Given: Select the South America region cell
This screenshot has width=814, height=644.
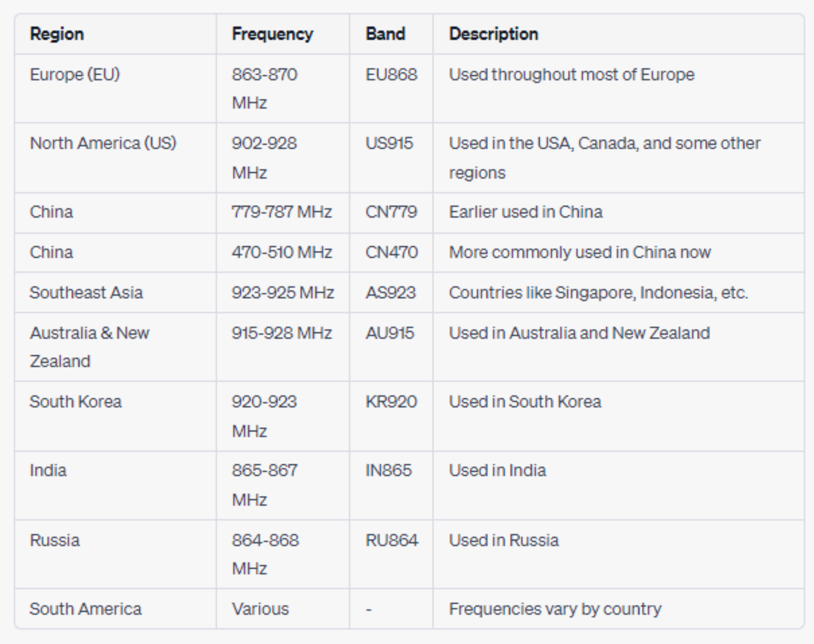Looking at the screenshot, I should [x=86, y=609].
